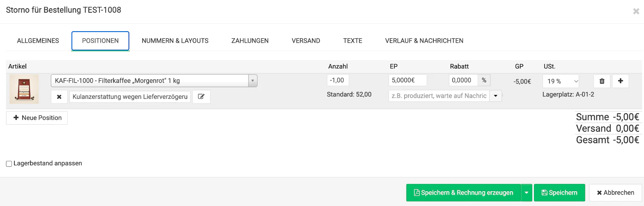This screenshot has height=206, width=644.
Task: Click the EP column header
Action: pyautogui.click(x=393, y=66)
